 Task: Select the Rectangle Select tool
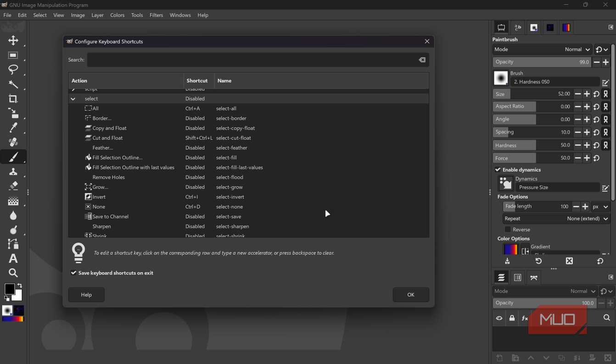(13, 55)
